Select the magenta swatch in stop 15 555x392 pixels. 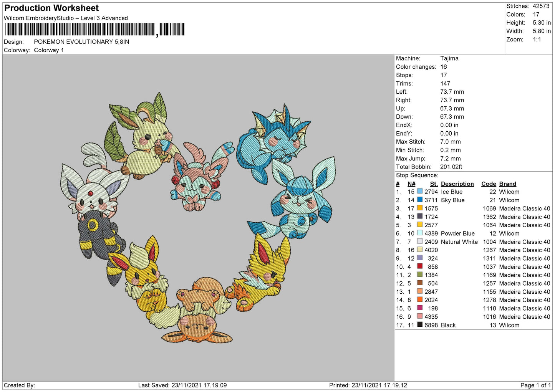[420, 308]
